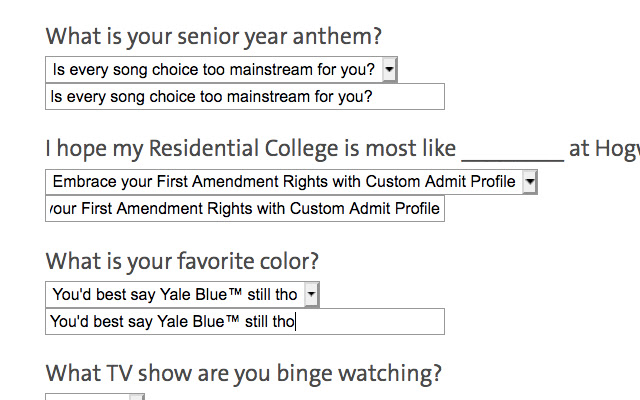The height and width of the screenshot is (400, 640).
Task: Open the favorite color dropdown arrow
Action: point(311,294)
